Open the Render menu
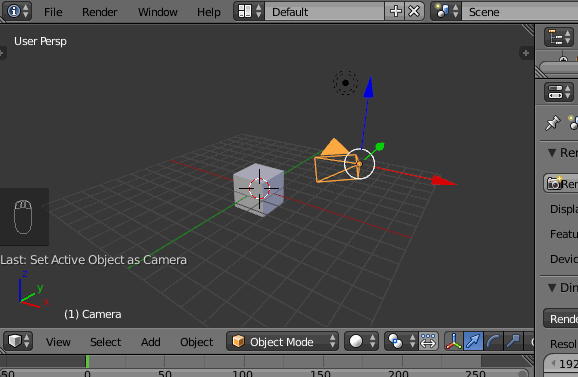 point(100,12)
